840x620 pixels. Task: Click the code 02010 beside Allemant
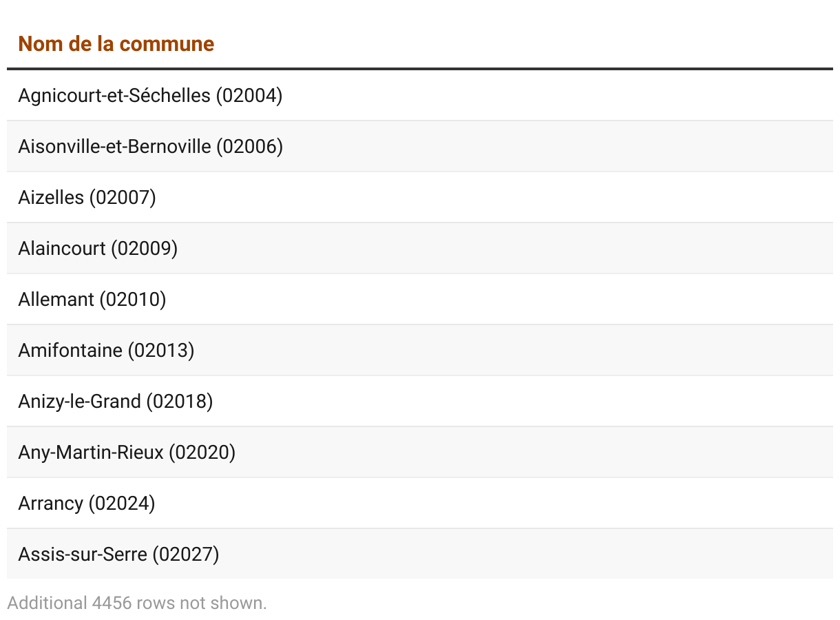133,299
